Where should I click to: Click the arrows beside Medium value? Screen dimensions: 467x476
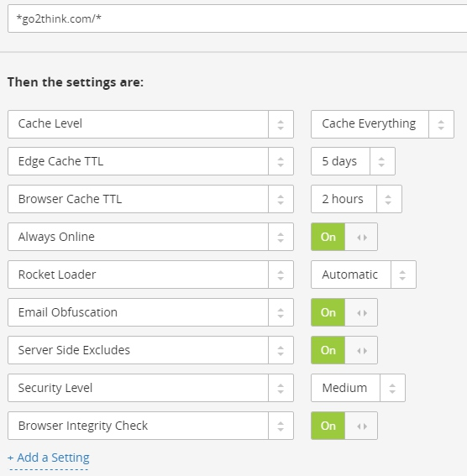pyautogui.click(x=392, y=388)
